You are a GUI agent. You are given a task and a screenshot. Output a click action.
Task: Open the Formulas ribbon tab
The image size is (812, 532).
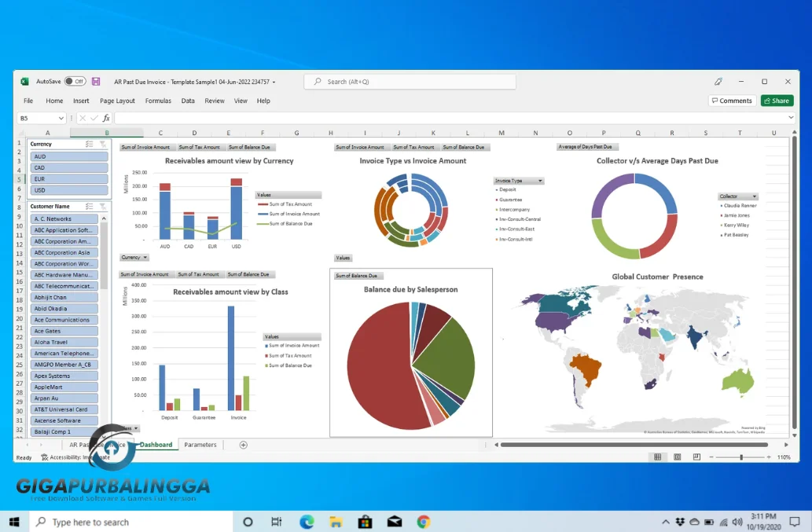click(158, 101)
